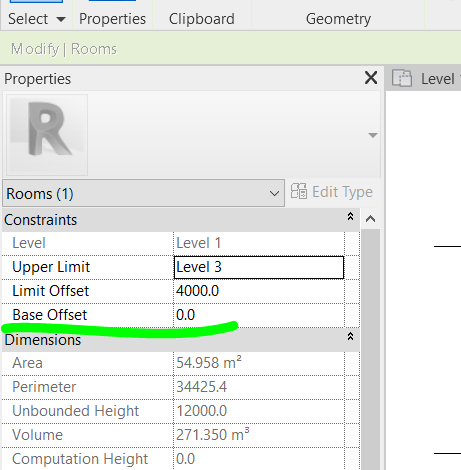
Task: Collapse the Constraints section
Action: click(x=350, y=217)
